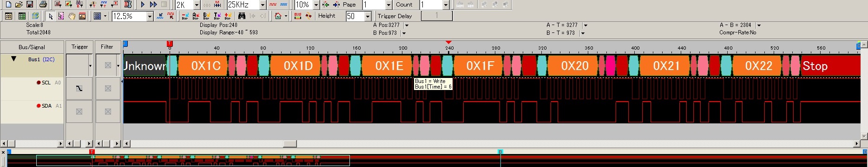
Task: Open the 2K memory depth dropdown
Action: (x=197, y=5)
